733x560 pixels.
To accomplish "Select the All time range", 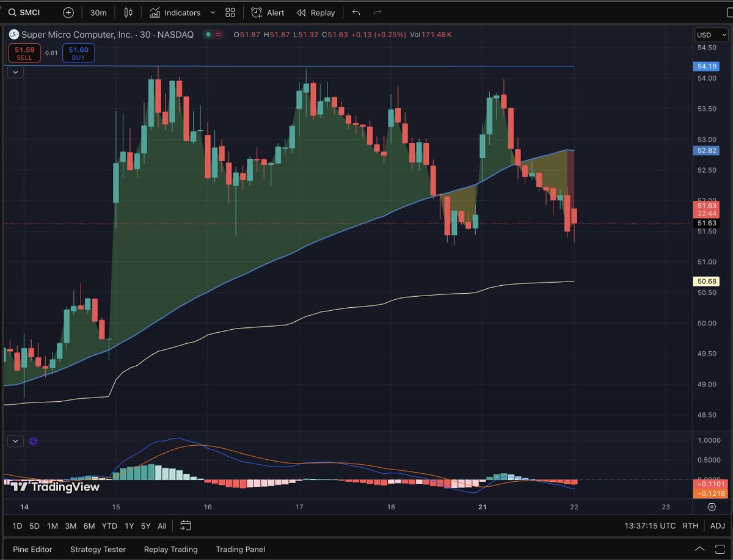I will (162, 525).
